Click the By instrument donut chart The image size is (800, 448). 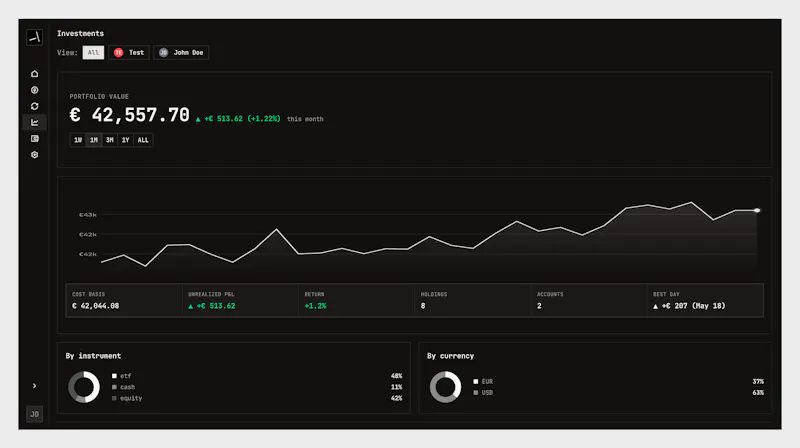coord(84,387)
